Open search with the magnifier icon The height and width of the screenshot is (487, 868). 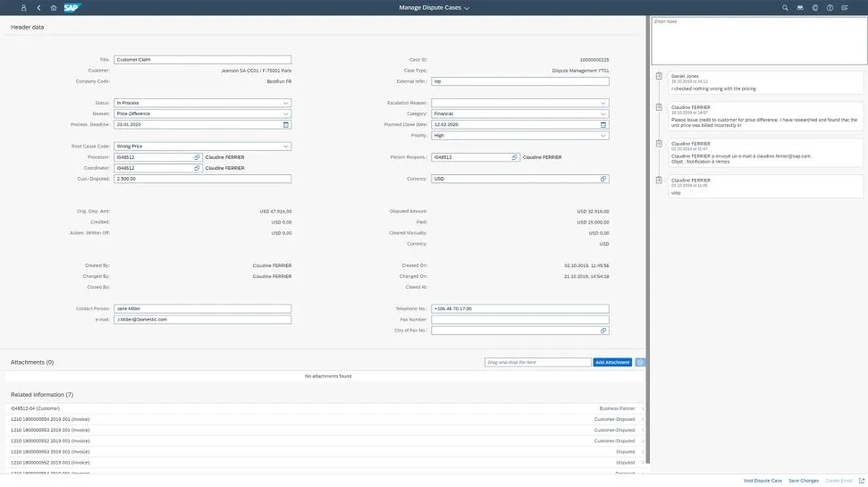(786, 7)
